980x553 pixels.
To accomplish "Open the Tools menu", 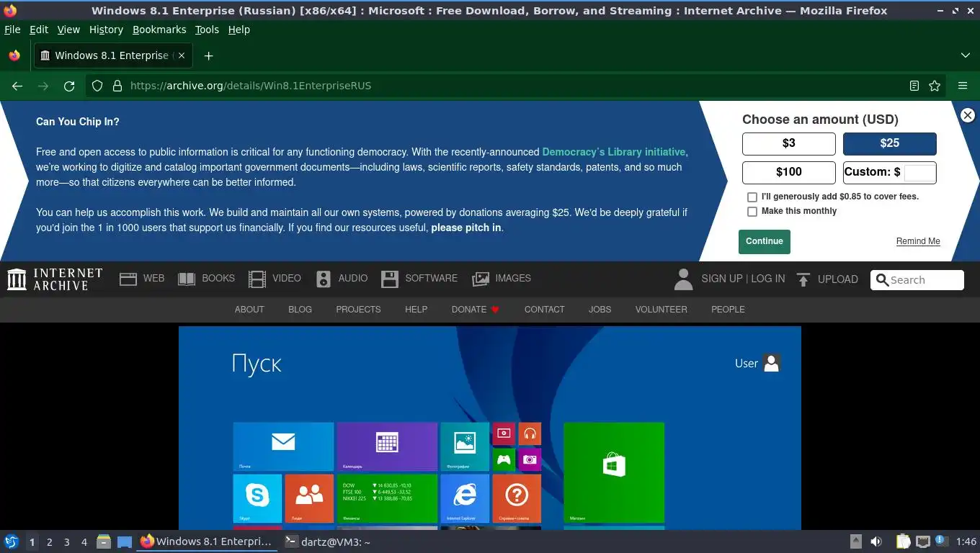I will click(207, 30).
